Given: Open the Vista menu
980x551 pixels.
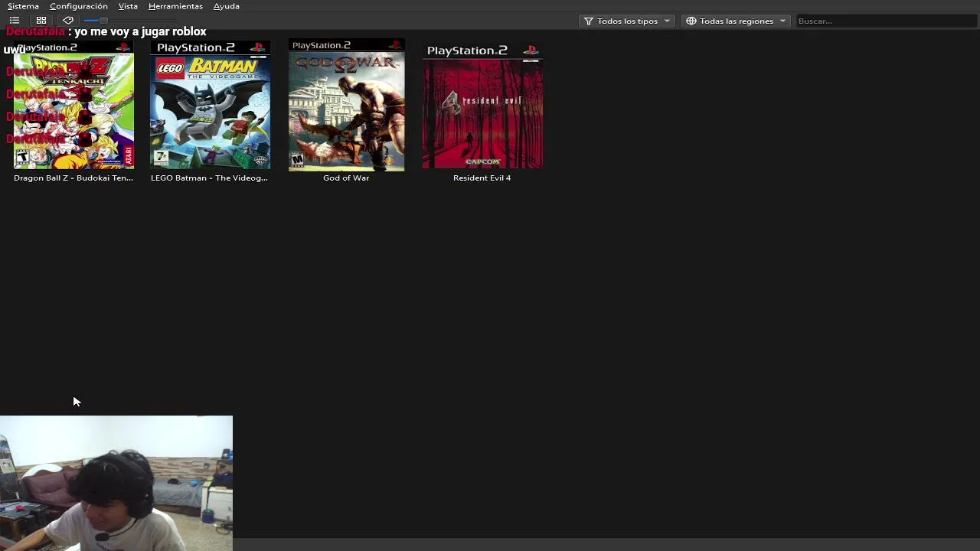Looking at the screenshot, I should [128, 6].
